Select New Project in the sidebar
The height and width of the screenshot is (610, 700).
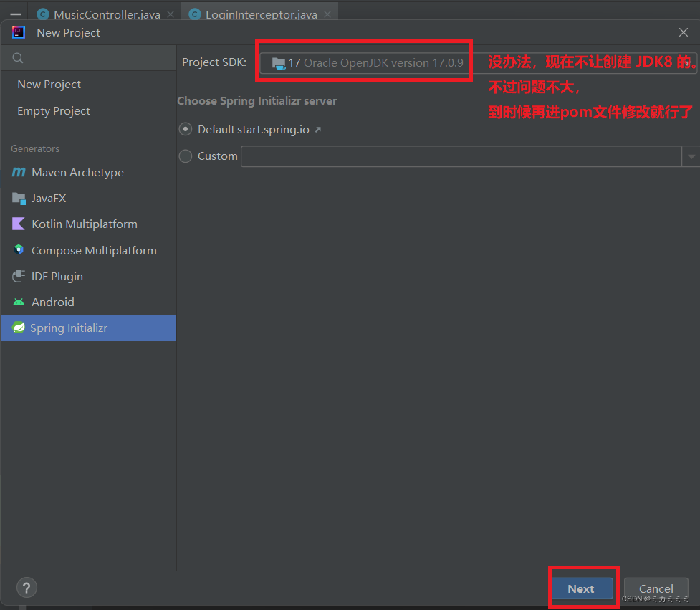[x=88, y=85]
